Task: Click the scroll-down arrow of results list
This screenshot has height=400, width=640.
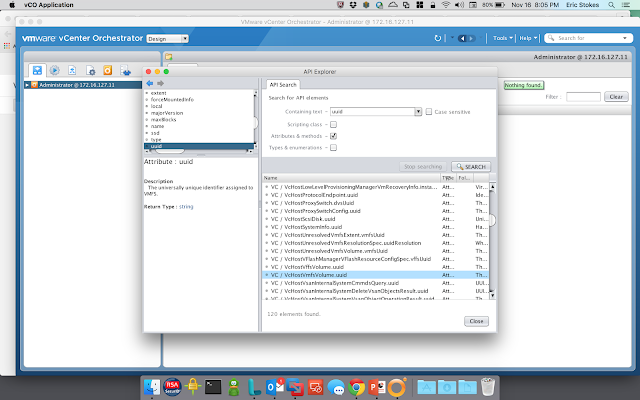Action: click(492, 295)
